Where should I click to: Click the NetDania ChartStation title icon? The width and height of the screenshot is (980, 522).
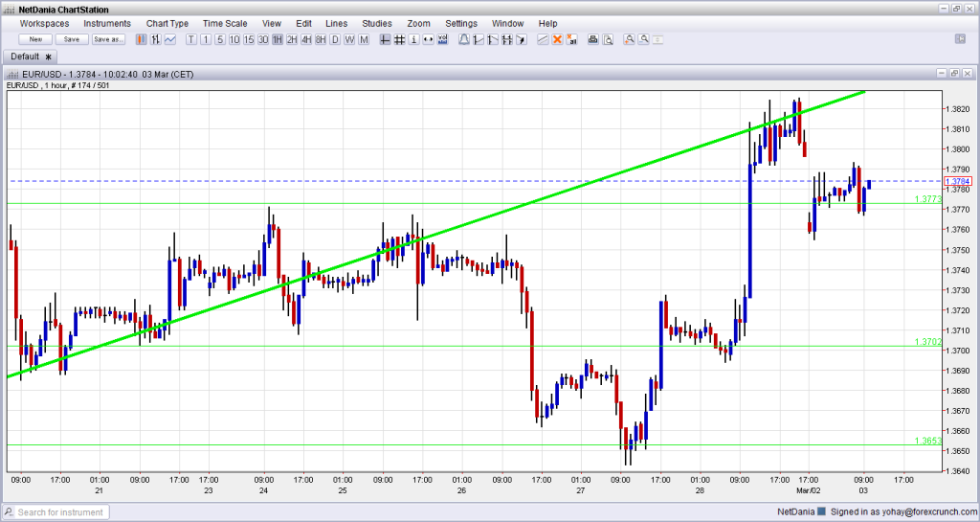[9, 10]
